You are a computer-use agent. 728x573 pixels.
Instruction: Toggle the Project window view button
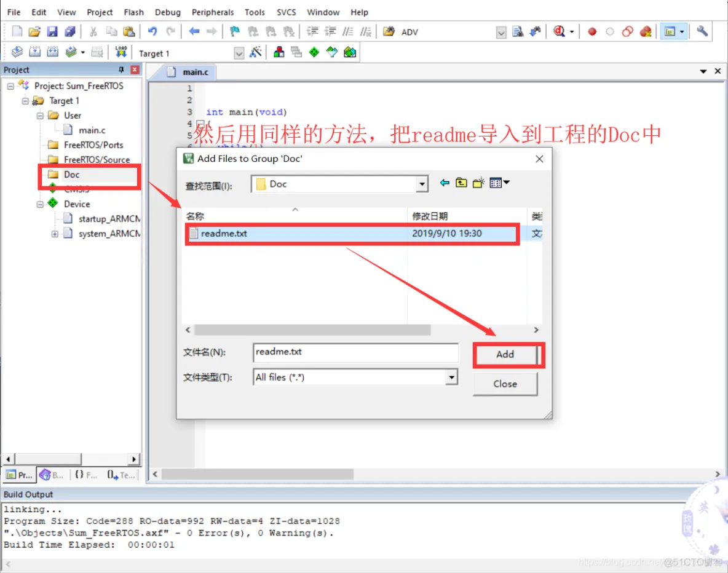point(670,31)
